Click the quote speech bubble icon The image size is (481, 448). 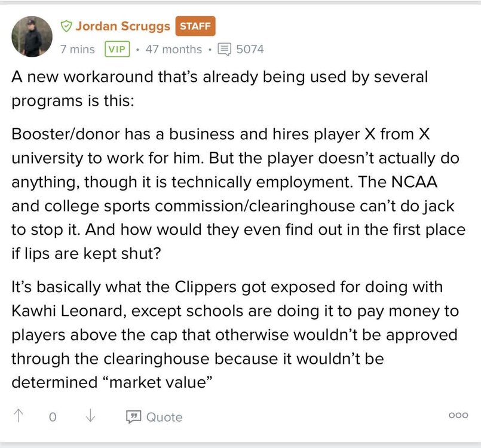click(133, 417)
